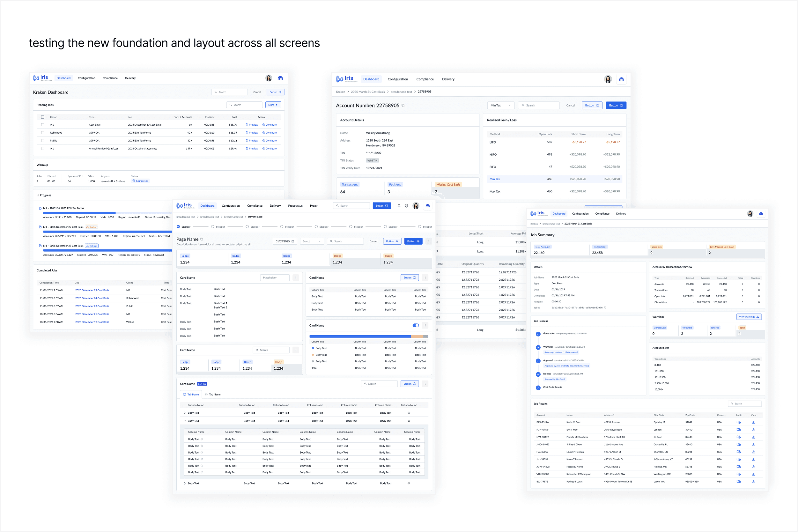798x532 pixels.
Task: Click progress bar under M1 2025 December 28 Cost Basis
Action: coord(107,250)
